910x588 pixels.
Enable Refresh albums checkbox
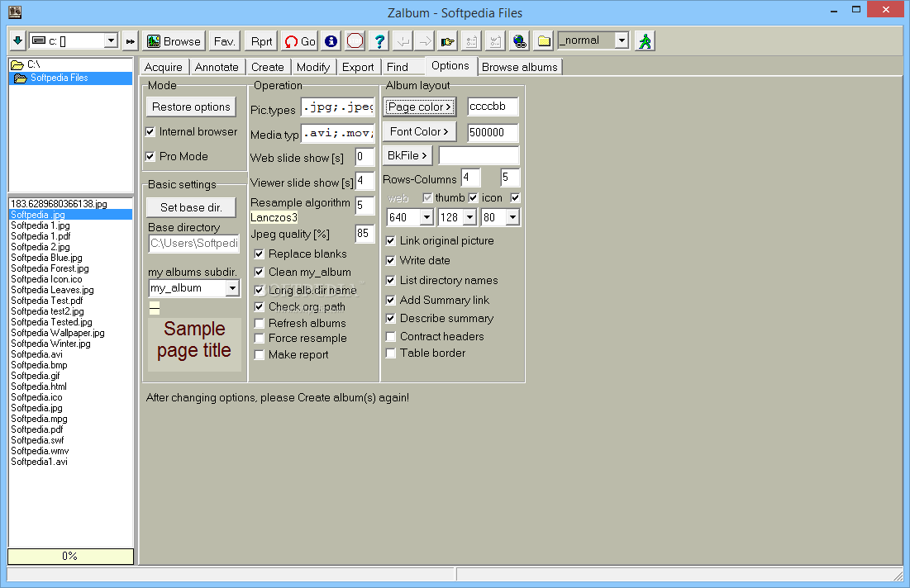tap(260, 323)
